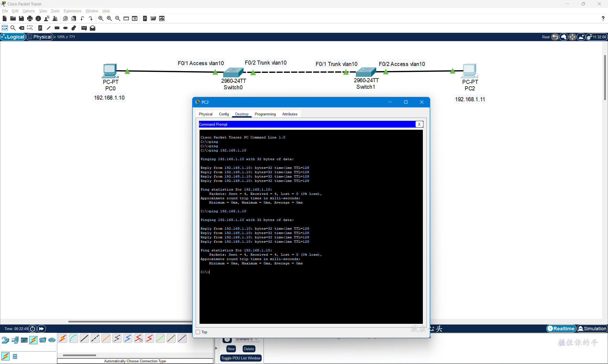Close the Command Prompt with X
This screenshot has width=608, height=364.
419,124
